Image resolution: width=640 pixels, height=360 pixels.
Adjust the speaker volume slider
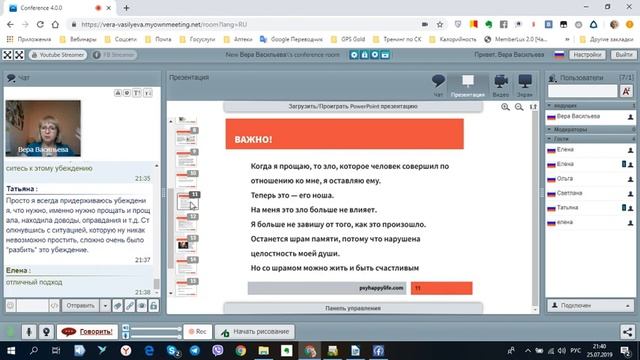[155, 328]
